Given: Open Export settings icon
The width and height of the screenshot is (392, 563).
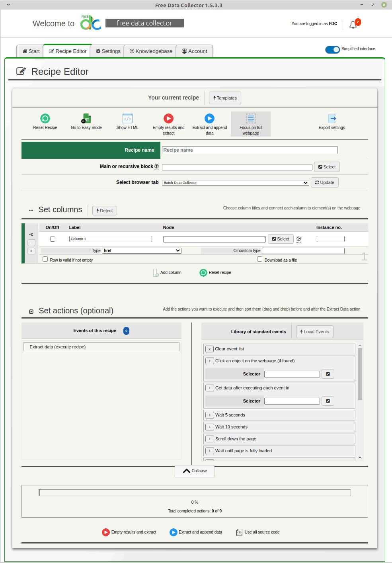Looking at the screenshot, I should (x=332, y=119).
